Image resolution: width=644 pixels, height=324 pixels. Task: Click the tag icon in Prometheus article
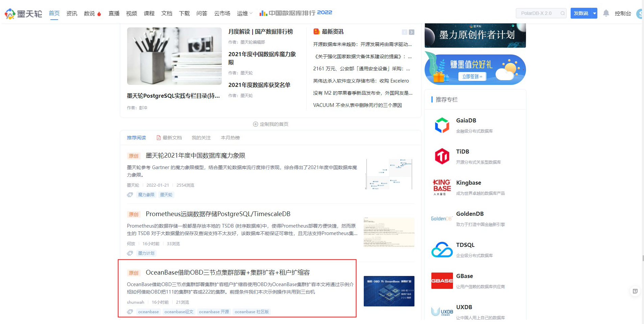point(130,253)
